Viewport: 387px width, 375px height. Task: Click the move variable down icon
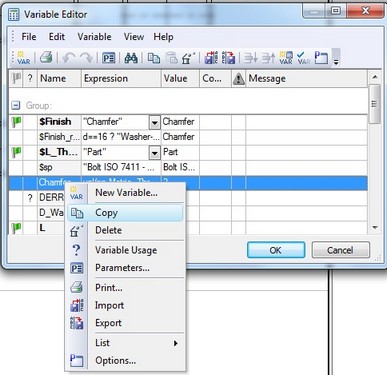click(251, 58)
